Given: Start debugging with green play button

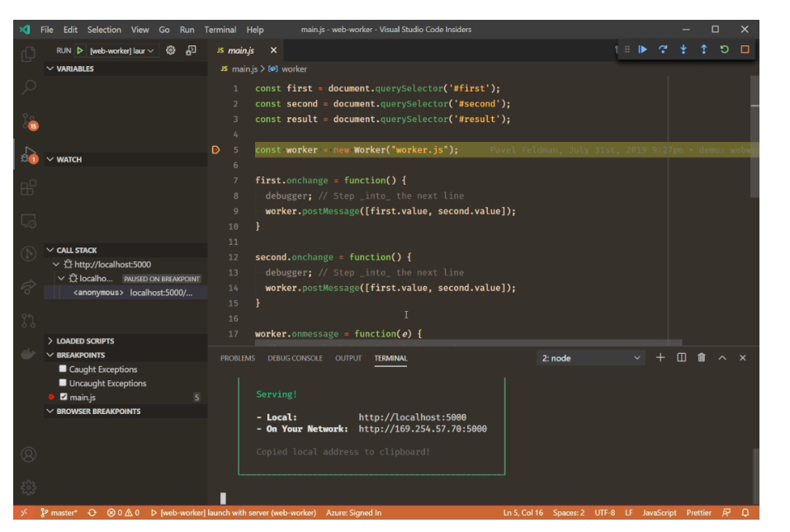Looking at the screenshot, I should point(80,50).
